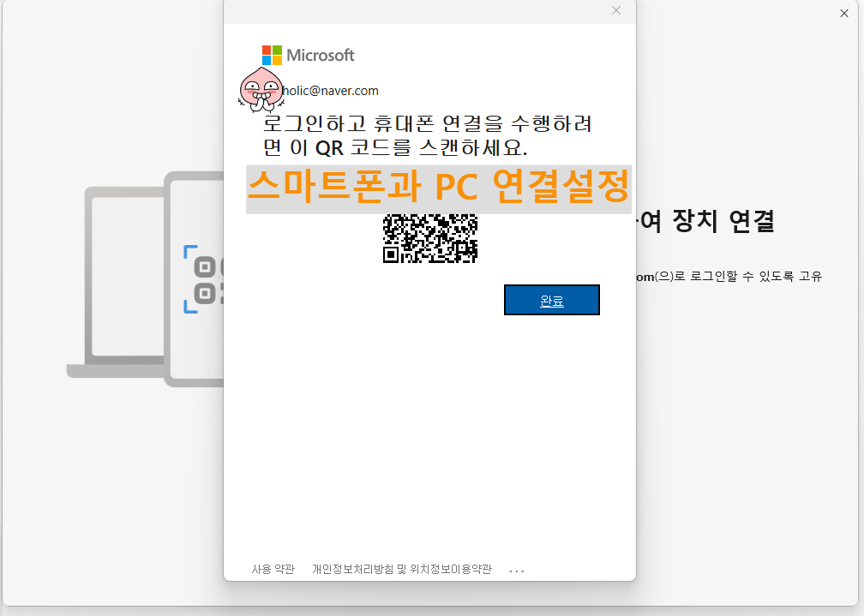Screen dimensions: 864x616
Task: Open the 사용 약관 terms link
Action: tap(272, 568)
